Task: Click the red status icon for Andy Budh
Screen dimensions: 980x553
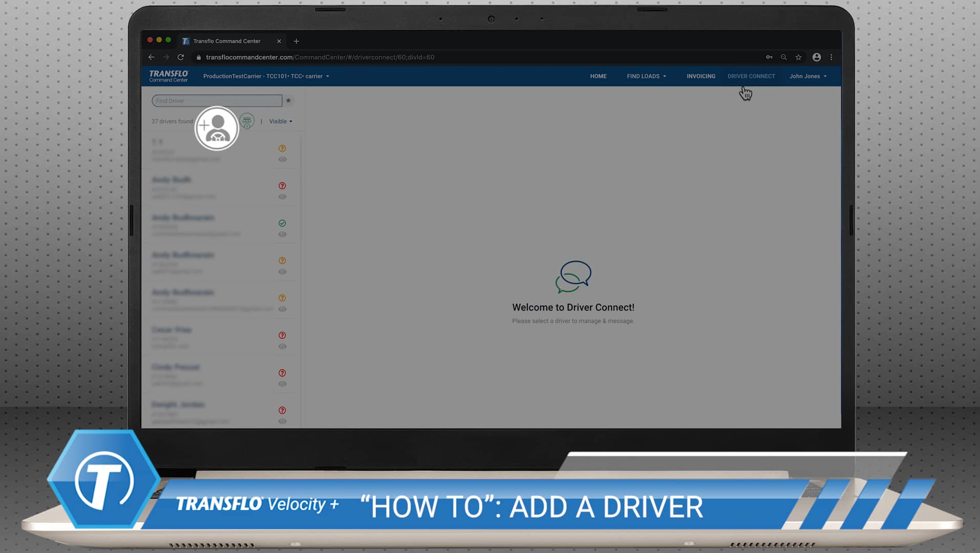Action: click(x=282, y=186)
